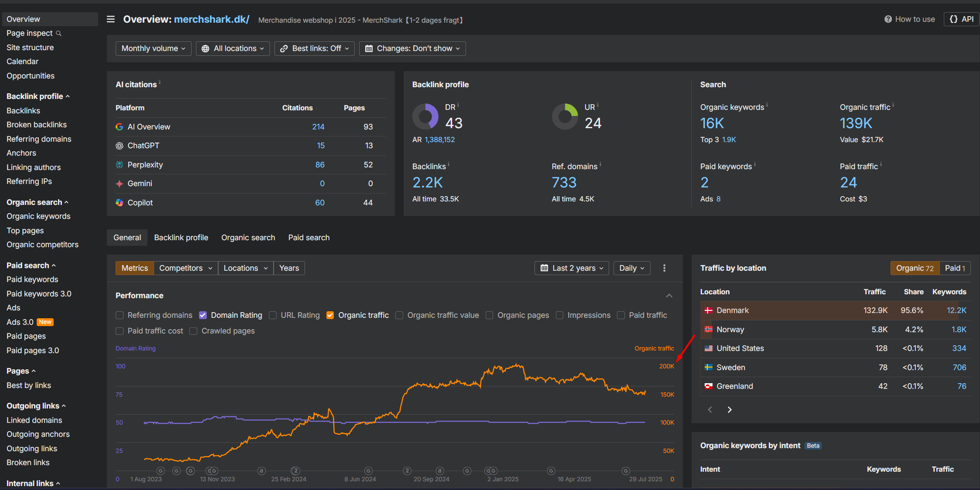980x490 pixels.
Task: Click the Google update marker near 8 Jun 2024
Action: pyautogui.click(x=368, y=471)
